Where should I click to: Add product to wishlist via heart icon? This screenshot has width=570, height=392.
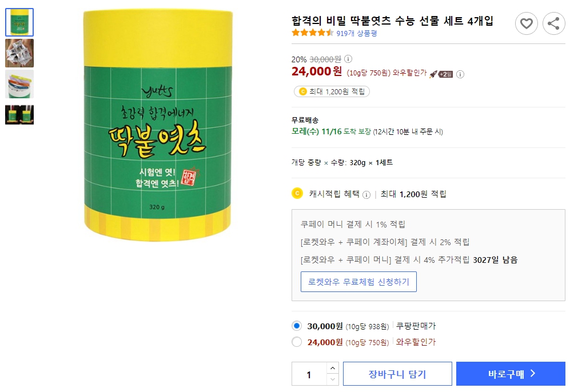pos(527,23)
